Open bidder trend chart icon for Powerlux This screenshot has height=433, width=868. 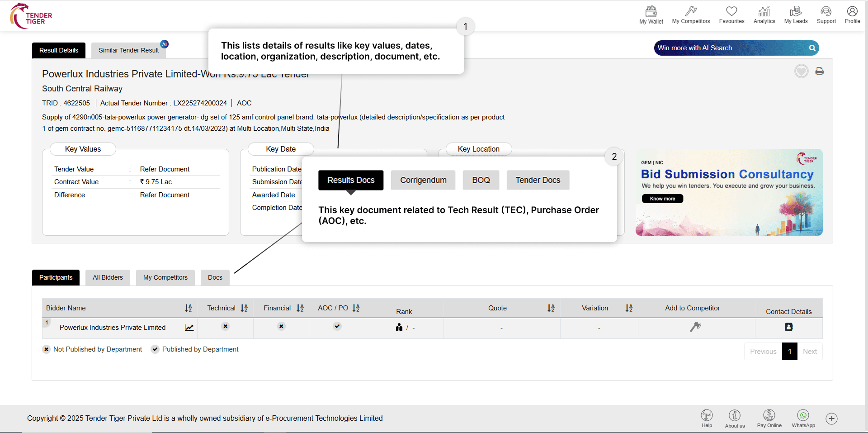tap(189, 328)
